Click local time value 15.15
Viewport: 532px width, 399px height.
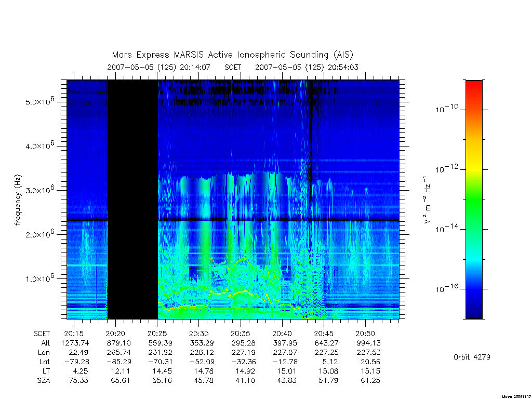coord(370,371)
